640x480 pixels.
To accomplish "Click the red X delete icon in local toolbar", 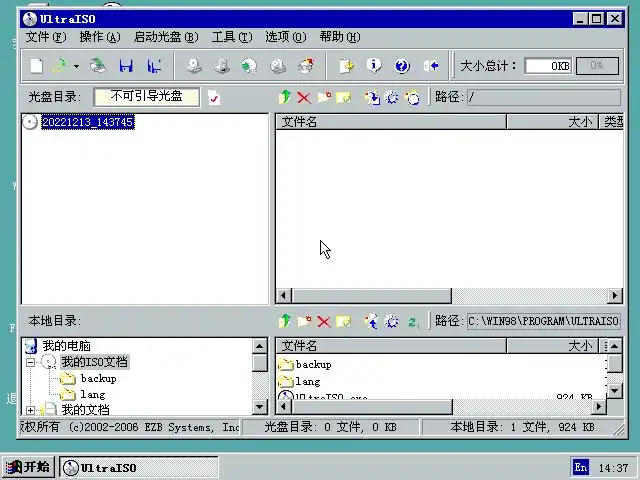I will (324, 322).
